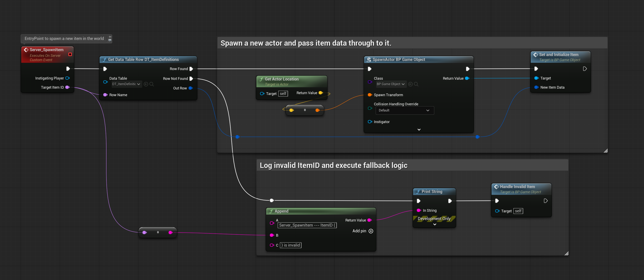
Task: Click the resize handle of Log invalid ItemID comment
Action: 566,254
